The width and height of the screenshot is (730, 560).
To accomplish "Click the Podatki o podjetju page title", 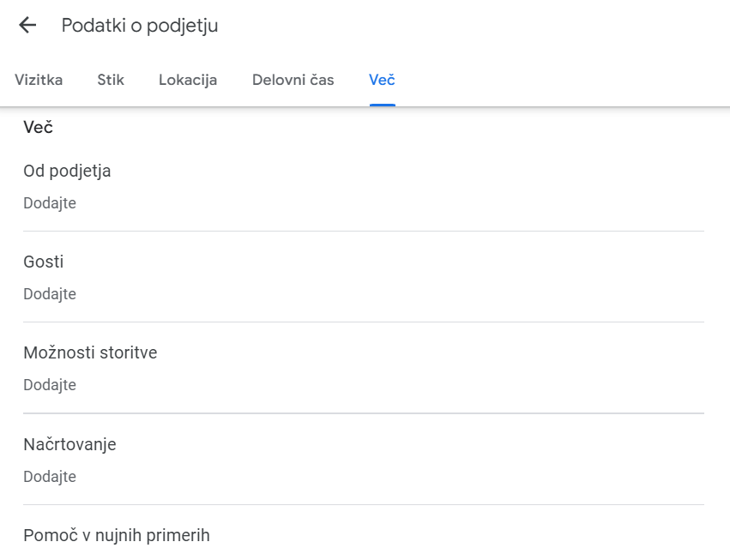I will click(140, 26).
